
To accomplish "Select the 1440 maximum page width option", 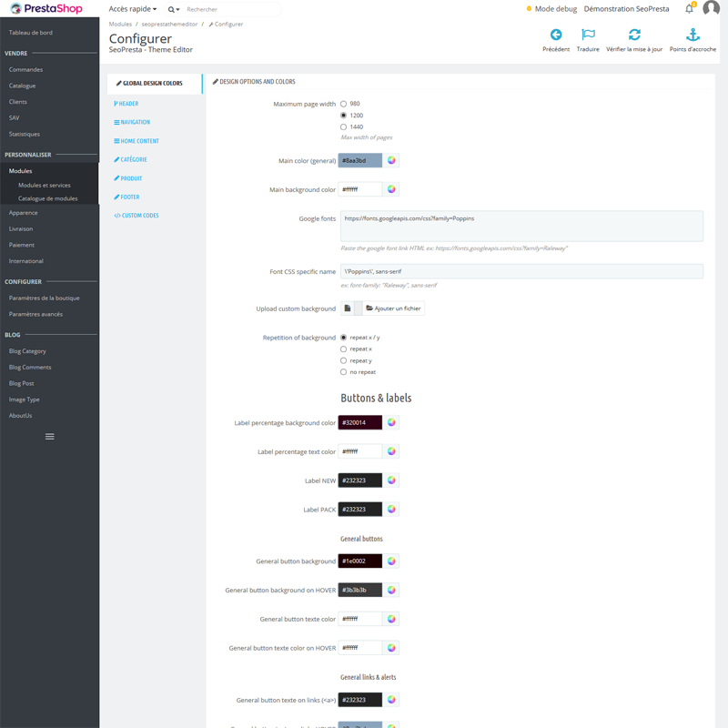I will coord(344,127).
